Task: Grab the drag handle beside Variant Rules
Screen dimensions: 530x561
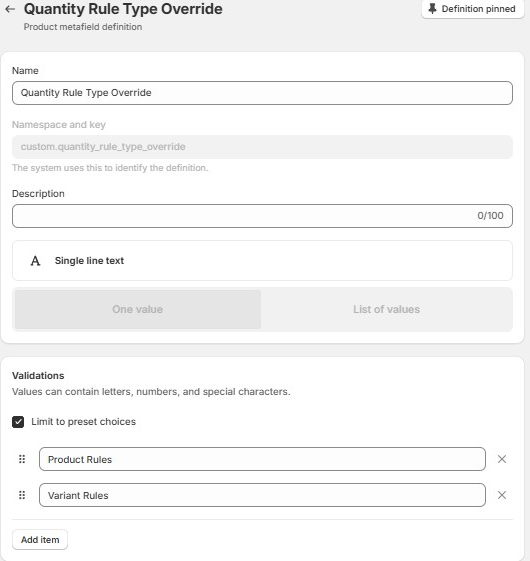Action: click(x=22, y=495)
